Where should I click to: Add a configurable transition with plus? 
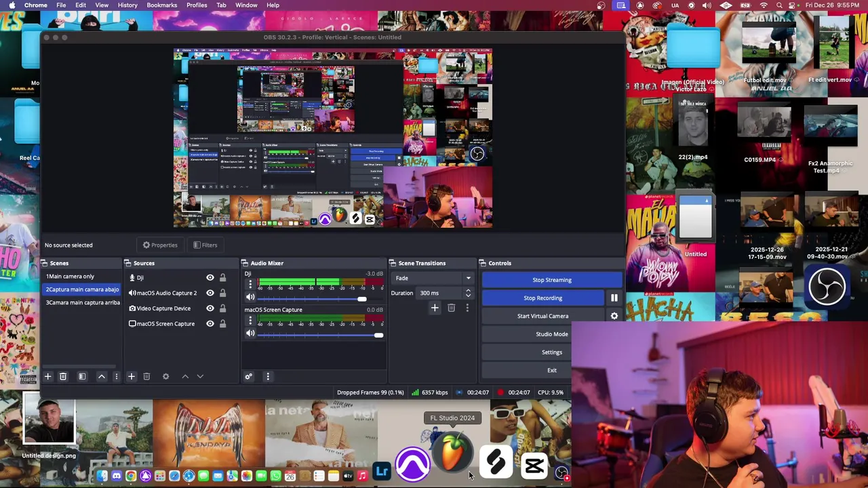tap(435, 308)
